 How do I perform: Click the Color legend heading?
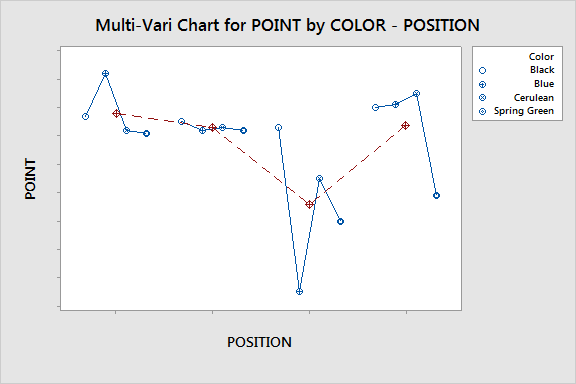click(x=541, y=57)
